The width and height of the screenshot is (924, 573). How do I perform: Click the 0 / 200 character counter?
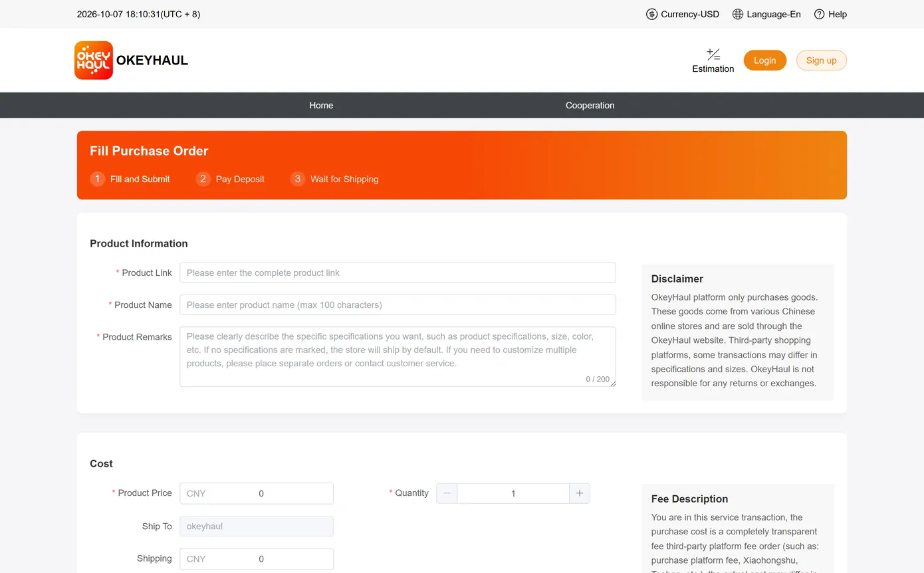598,379
